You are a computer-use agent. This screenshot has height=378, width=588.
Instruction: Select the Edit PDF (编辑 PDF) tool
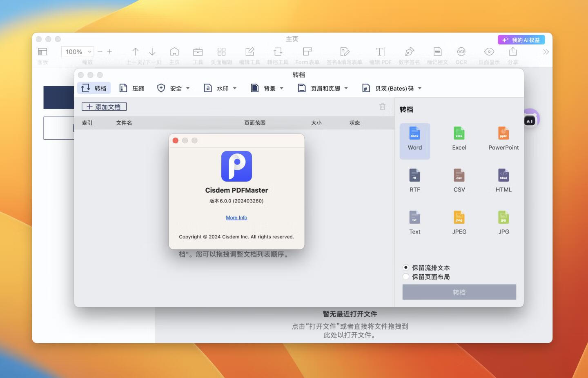(381, 51)
